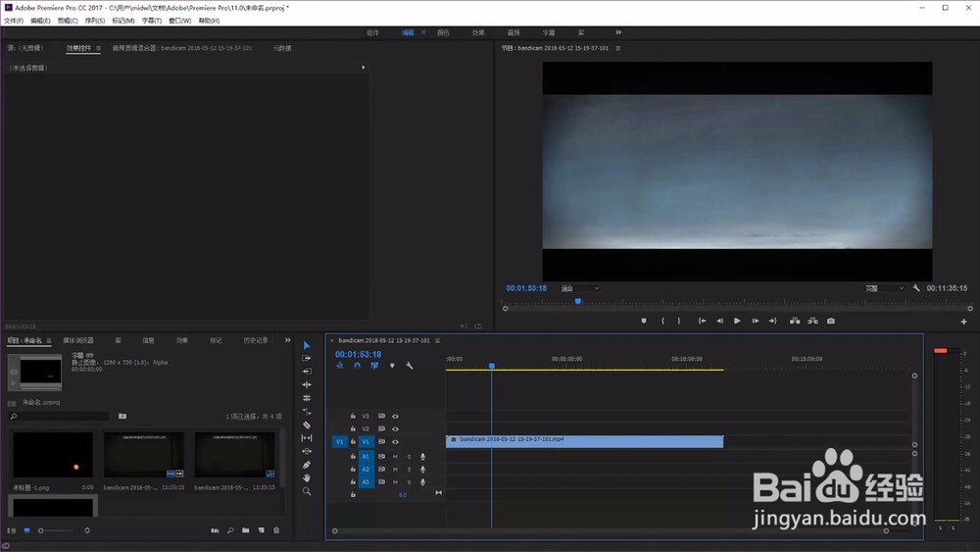This screenshot has width=980, height=552.
Task: Add marker in program monitor
Action: (644, 321)
